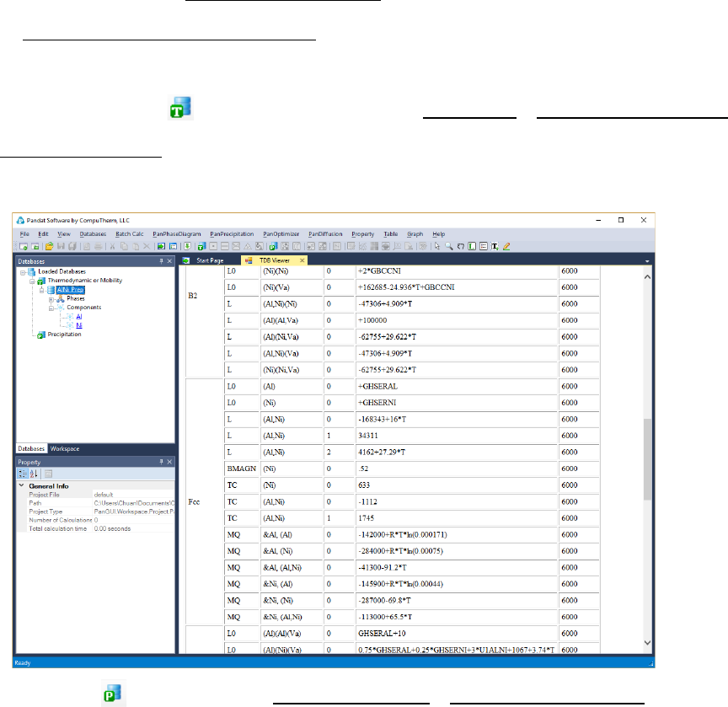This screenshot has height=707, width=728.
Task: Toggle Alphabetical sort in Property panel
Action: pos(34,474)
